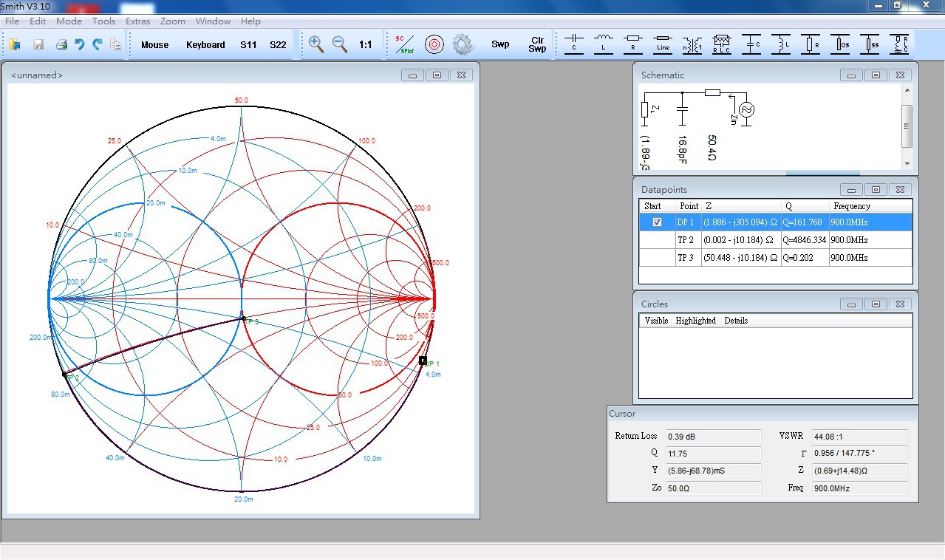Open the Extras menu

(x=137, y=21)
